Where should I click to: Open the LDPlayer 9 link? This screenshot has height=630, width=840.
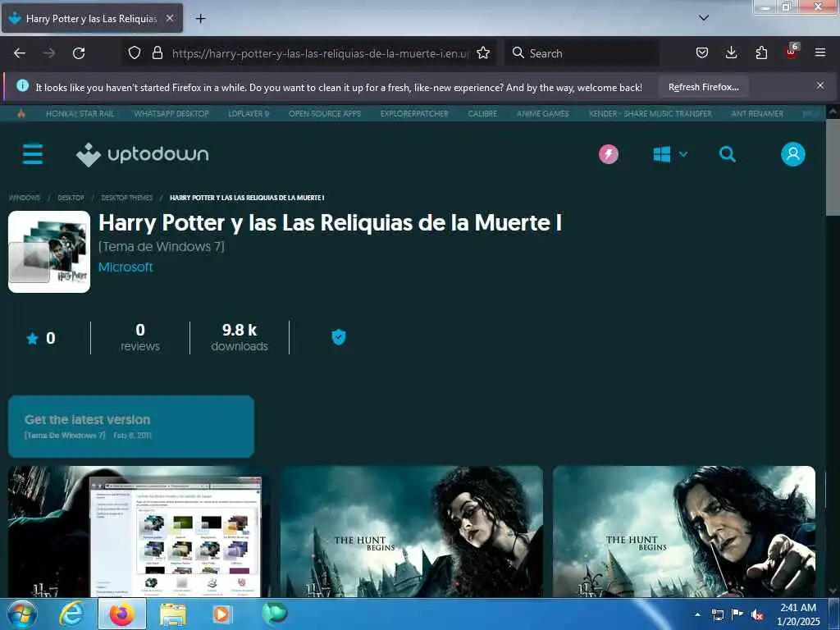pyautogui.click(x=249, y=113)
